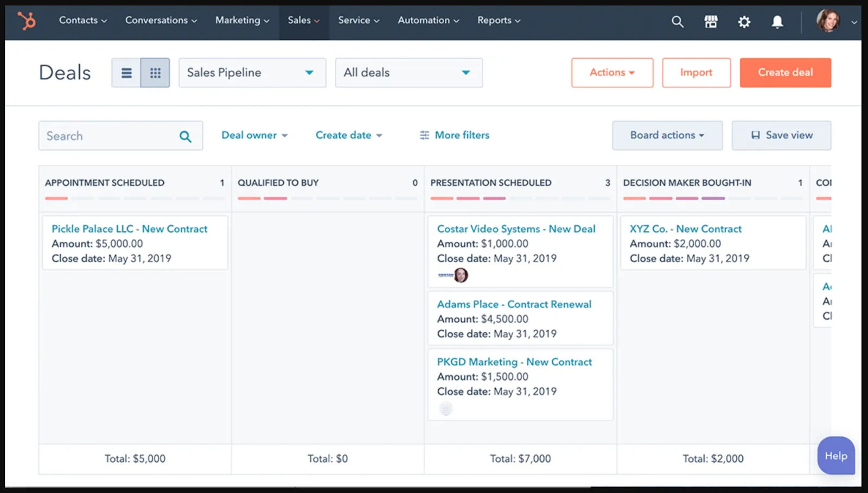The width and height of the screenshot is (868, 493).
Task: Open the Actions dropdown button
Action: click(612, 73)
